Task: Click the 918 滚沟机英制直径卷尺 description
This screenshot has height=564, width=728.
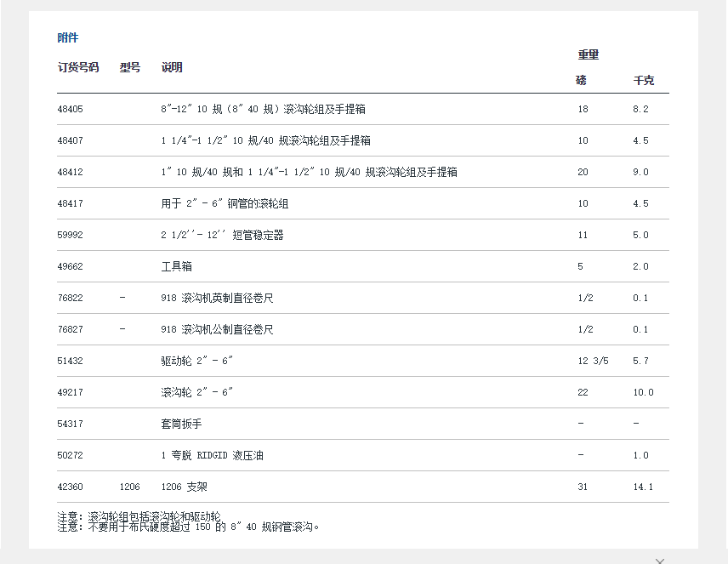Action: pyautogui.click(x=217, y=299)
